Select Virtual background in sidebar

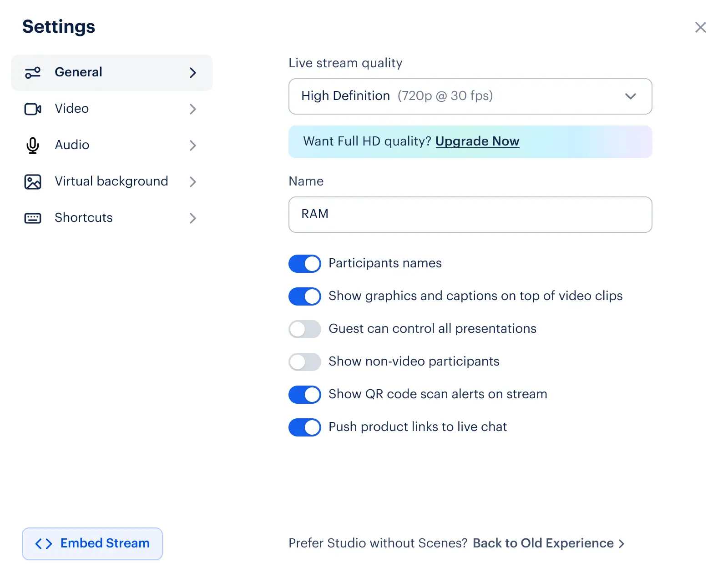(112, 182)
